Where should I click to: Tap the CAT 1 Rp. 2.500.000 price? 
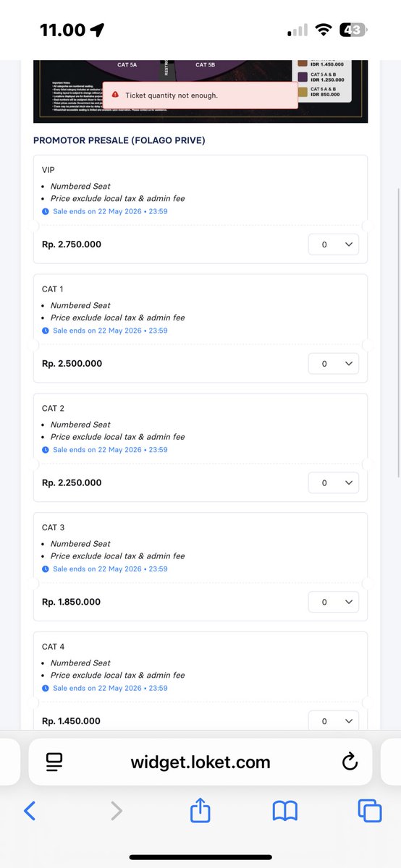(x=72, y=364)
